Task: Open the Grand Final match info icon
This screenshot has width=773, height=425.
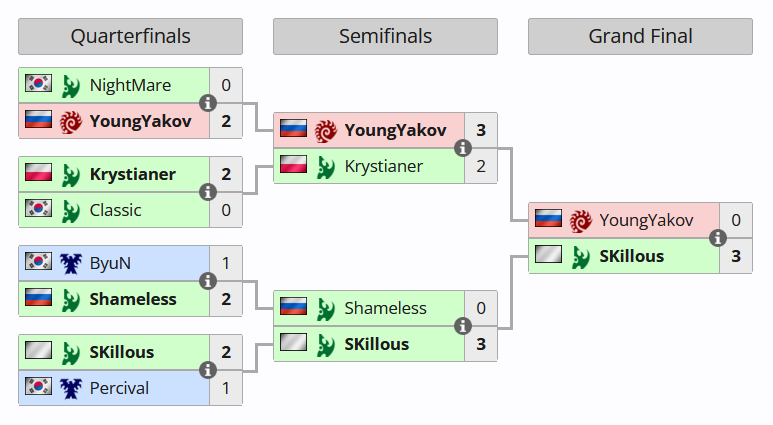Action: [718, 238]
